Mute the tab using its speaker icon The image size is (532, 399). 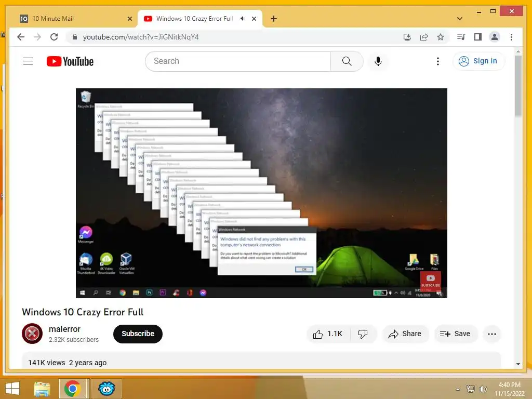click(x=243, y=19)
